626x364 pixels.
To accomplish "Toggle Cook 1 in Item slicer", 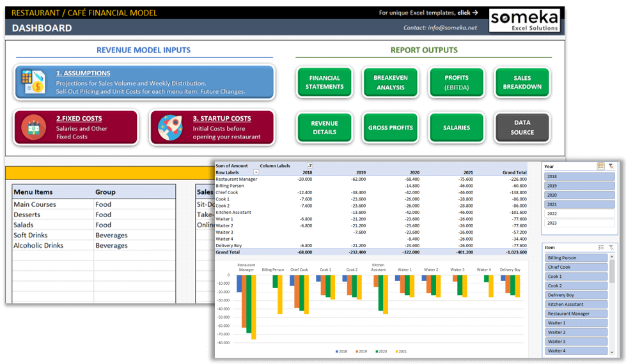I will click(x=576, y=277).
